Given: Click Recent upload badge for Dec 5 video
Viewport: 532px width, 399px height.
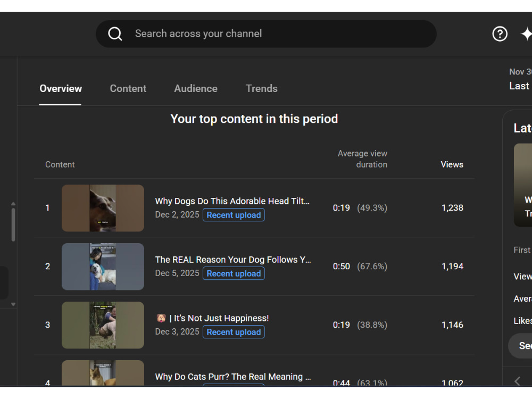Looking at the screenshot, I should coord(234,273).
